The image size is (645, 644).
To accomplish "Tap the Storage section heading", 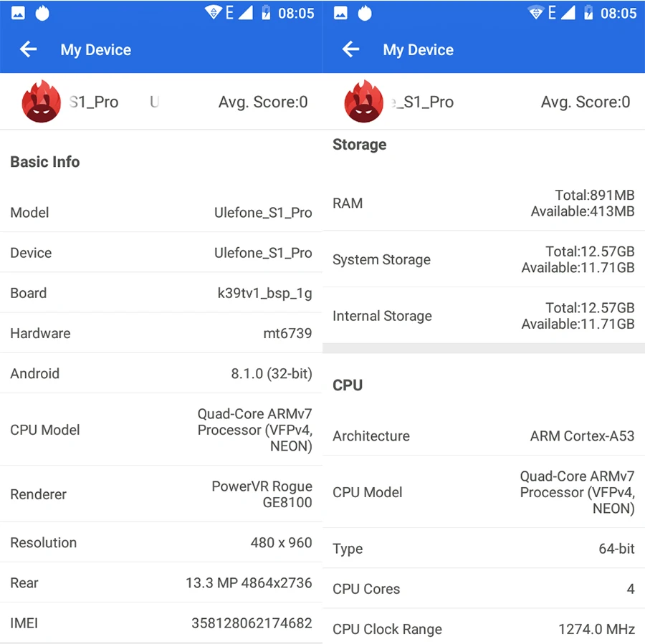I will tap(359, 145).
